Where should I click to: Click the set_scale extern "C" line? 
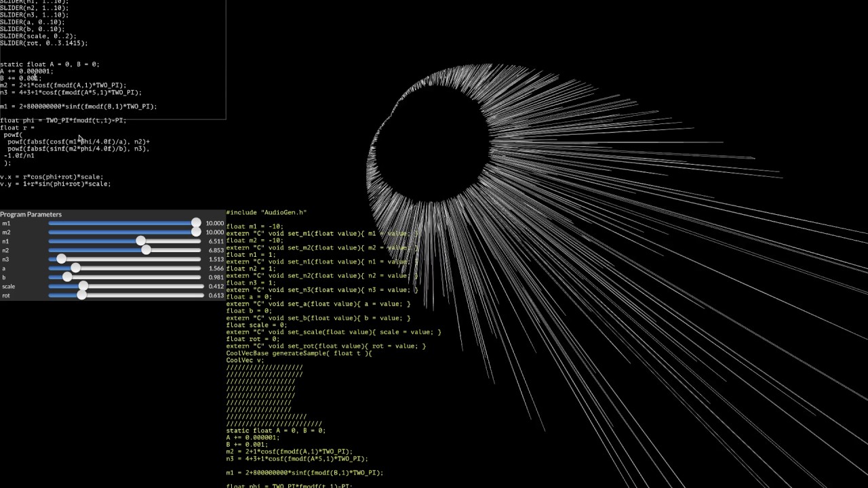pos(334,332)
